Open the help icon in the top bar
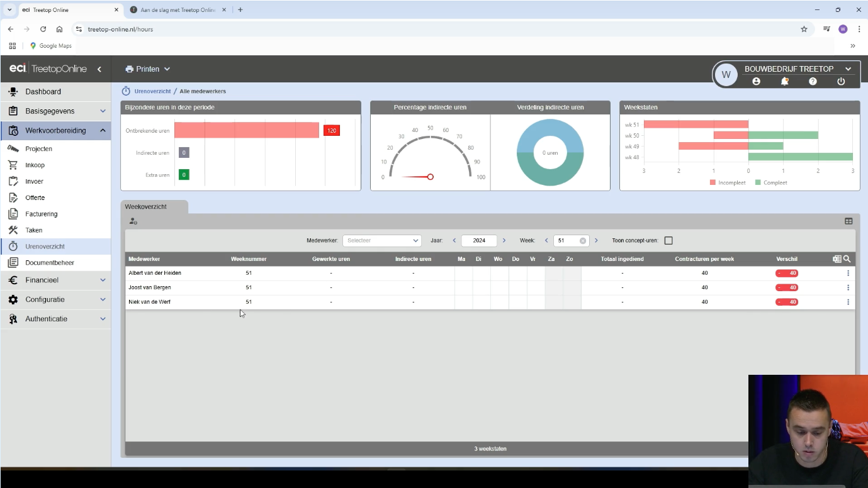 (x=812, y=80)
